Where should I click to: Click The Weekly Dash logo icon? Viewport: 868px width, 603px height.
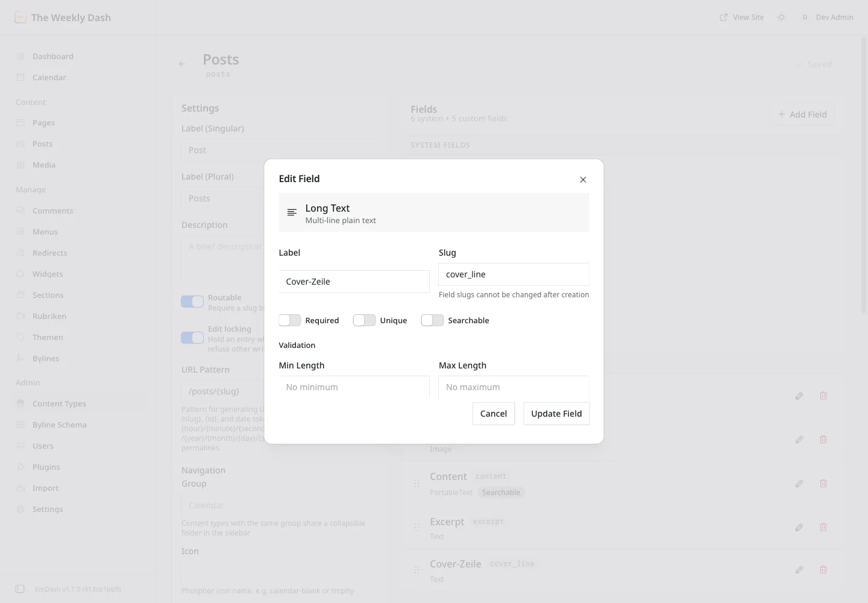[x=20, y=17]
